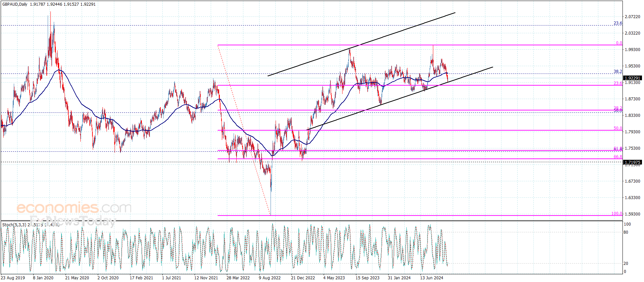Click the 1 Jul 2021 date label
The image size is (644, 282).
[171, 278]
